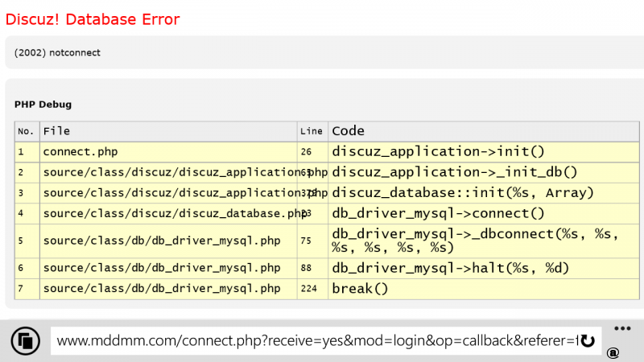This screenshot has width=644, height=362.
Task: Open the browser tabs switcher icon
Action: [26, 340]
